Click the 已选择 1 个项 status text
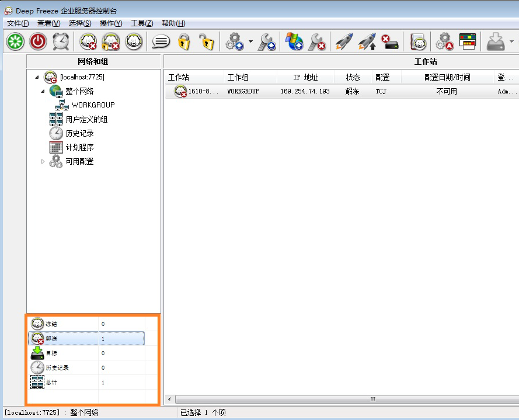The image size is (519, 420). [x=203, y=412]
